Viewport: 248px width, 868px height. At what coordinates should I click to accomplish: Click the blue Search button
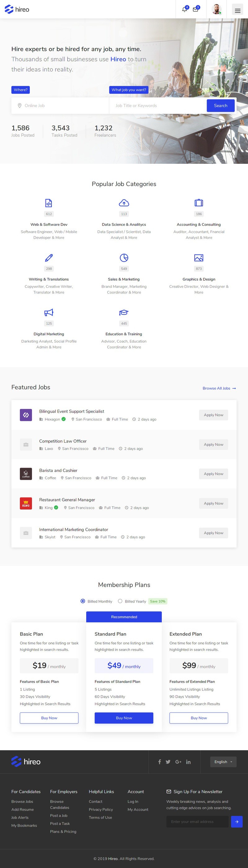click(221, 105)
